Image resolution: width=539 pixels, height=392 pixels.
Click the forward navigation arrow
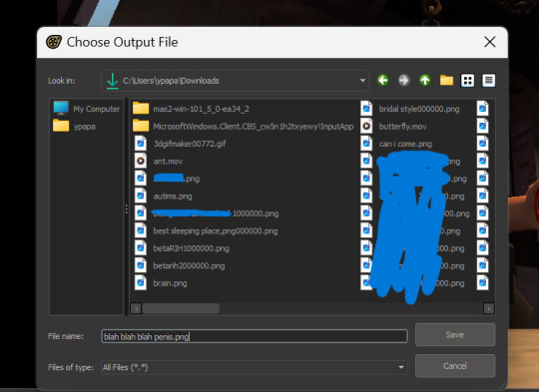pos(404,81)
